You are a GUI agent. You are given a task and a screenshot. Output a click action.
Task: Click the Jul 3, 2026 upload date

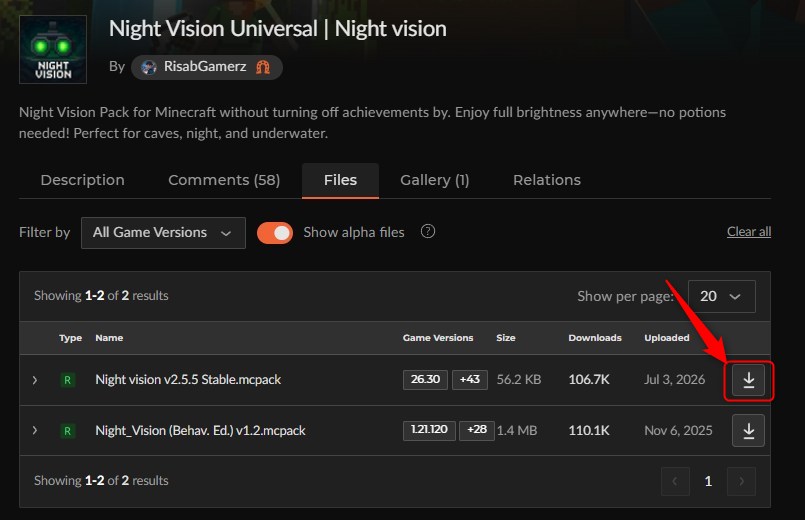(675, 380)
